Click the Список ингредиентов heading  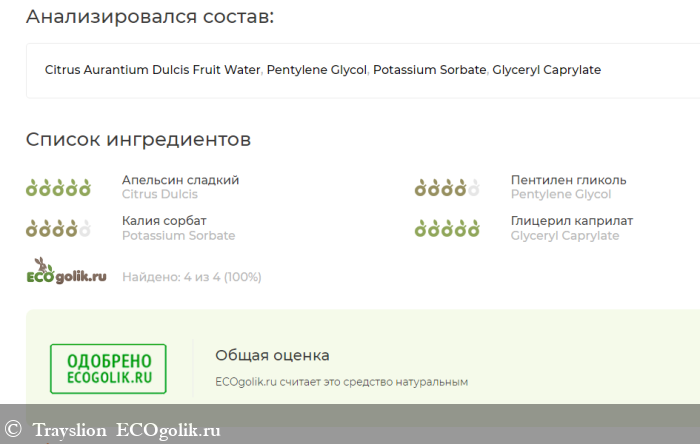(138, 139)
